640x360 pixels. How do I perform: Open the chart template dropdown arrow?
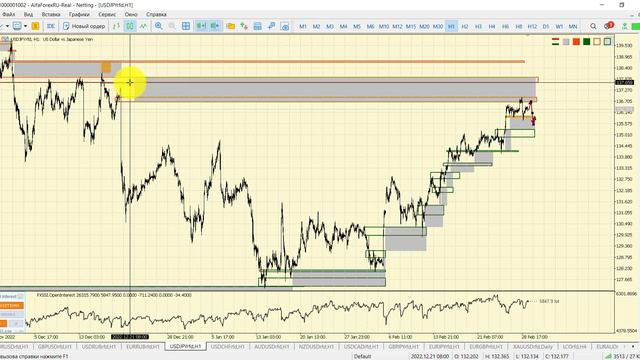[25, 26]
